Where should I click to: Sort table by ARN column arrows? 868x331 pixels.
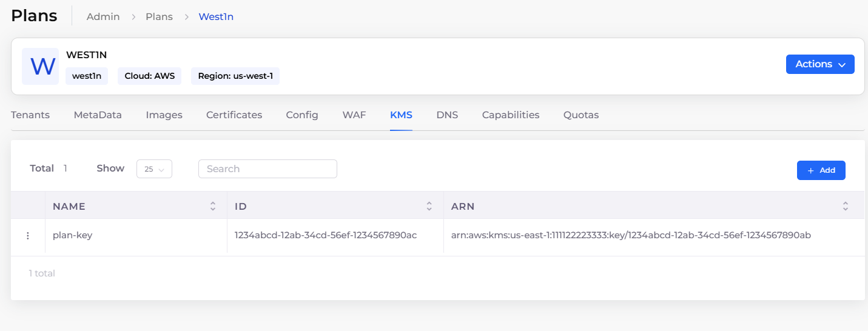pyautogui.click(x=845, y=206)
